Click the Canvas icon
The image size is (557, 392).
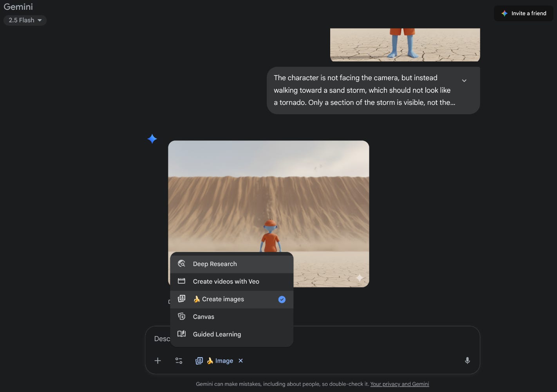click(x=181, y=316)
